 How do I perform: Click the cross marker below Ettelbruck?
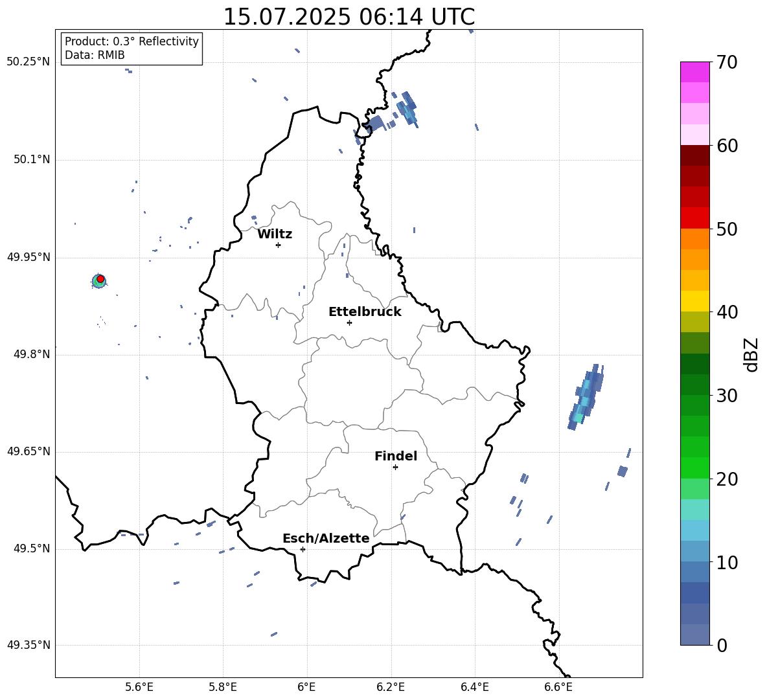(349, 322)
